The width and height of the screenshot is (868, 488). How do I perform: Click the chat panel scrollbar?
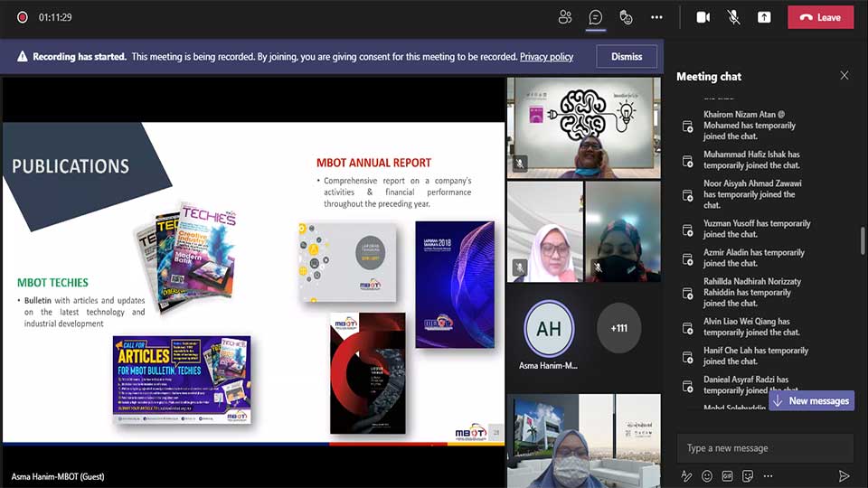(863, 240)
